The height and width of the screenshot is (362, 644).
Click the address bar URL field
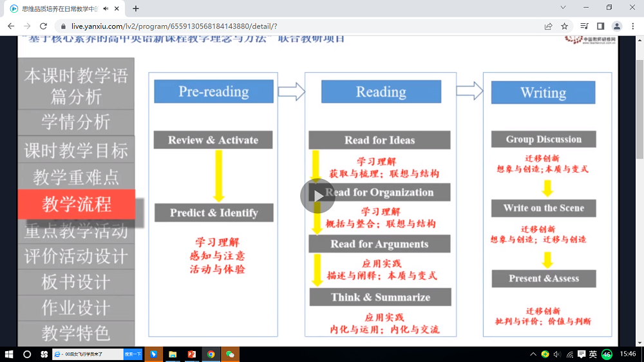(x=290, y=26)
